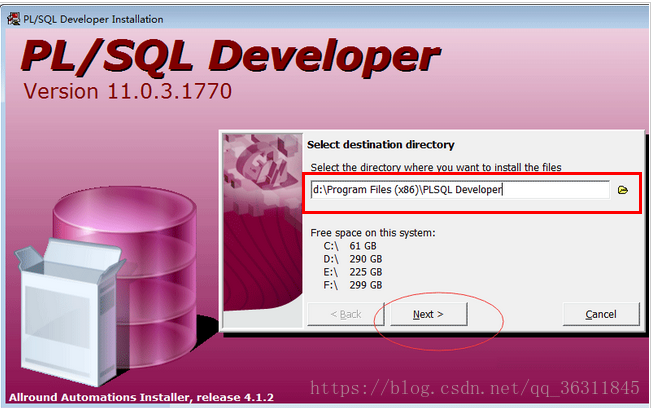Click the disabled < Back button
This screenshot has height=408, width=651.
pos(345,314)
